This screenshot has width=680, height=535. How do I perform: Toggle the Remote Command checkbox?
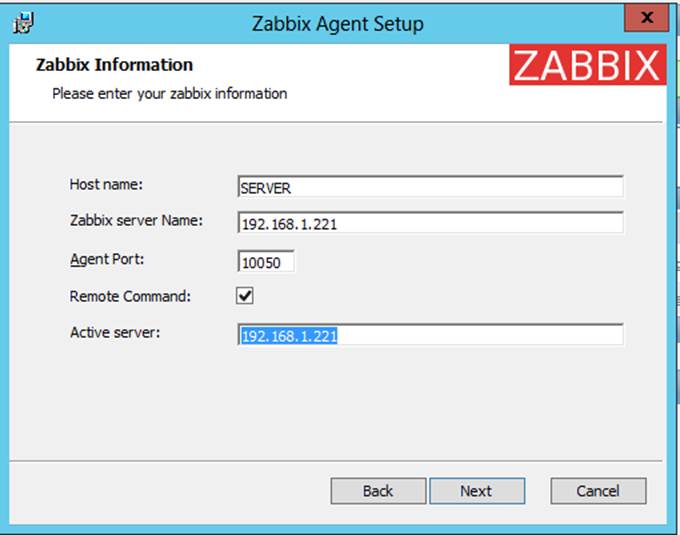[x=245, y=297]
